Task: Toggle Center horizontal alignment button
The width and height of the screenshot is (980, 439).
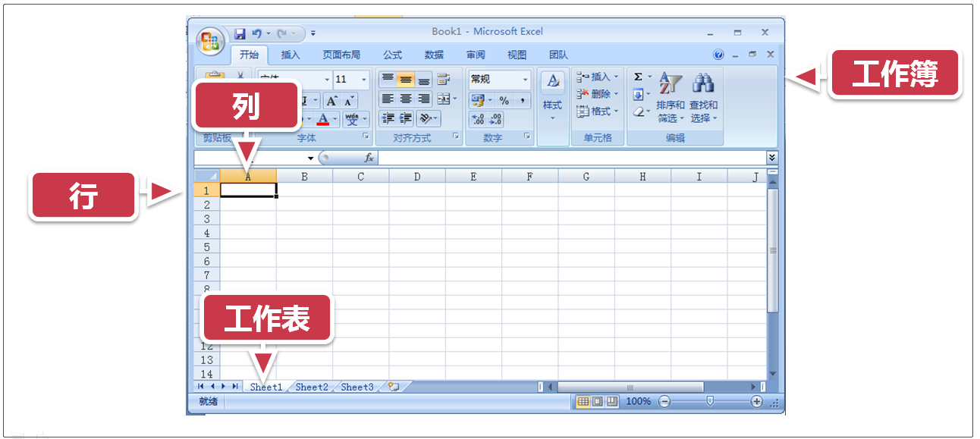Action: click(x=406, y=99)
